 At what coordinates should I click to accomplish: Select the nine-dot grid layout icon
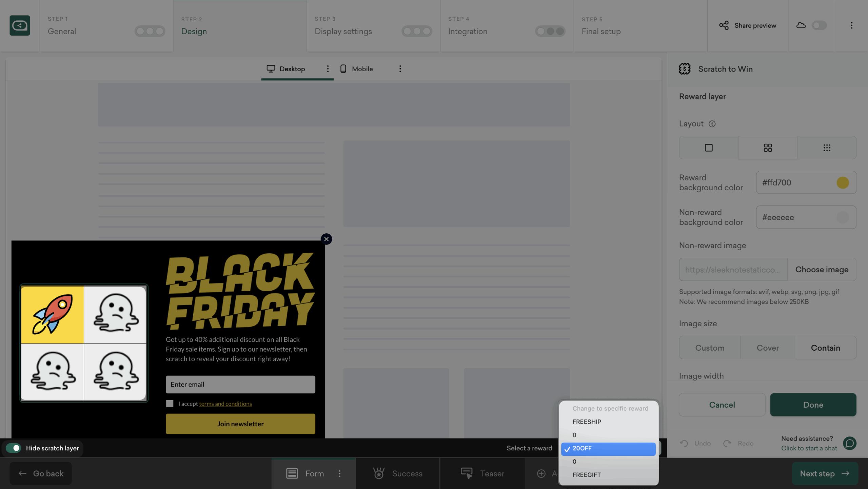[827, 148]
